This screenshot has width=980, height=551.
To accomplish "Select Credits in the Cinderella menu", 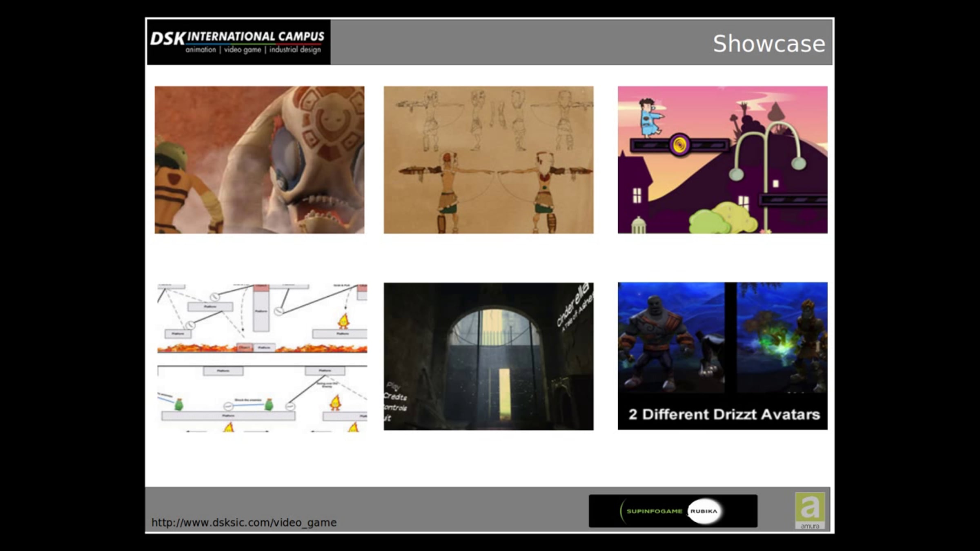I will pyautogui.click(x=395, y=397).
